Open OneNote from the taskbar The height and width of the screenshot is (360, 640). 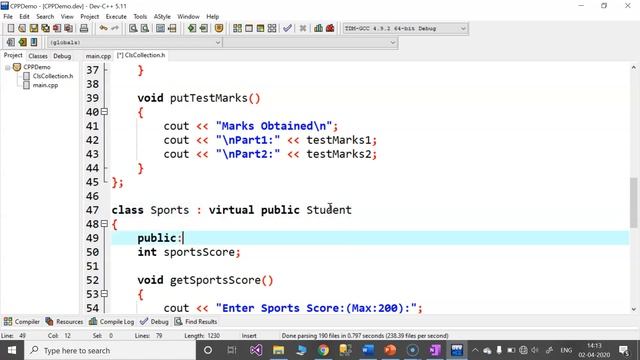point(434,350)
